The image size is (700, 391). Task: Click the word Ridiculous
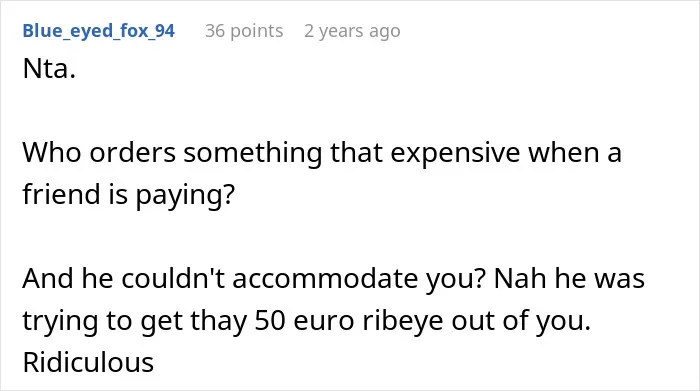[88, 362]
